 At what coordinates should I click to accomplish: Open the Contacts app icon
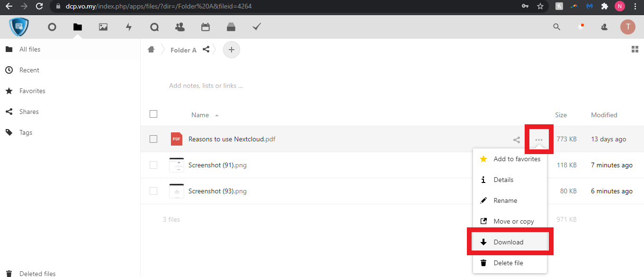(180, 27)
